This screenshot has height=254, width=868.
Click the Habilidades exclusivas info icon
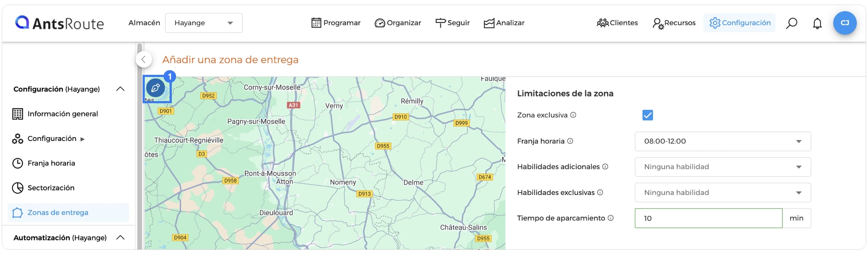(x=600, y=192)
